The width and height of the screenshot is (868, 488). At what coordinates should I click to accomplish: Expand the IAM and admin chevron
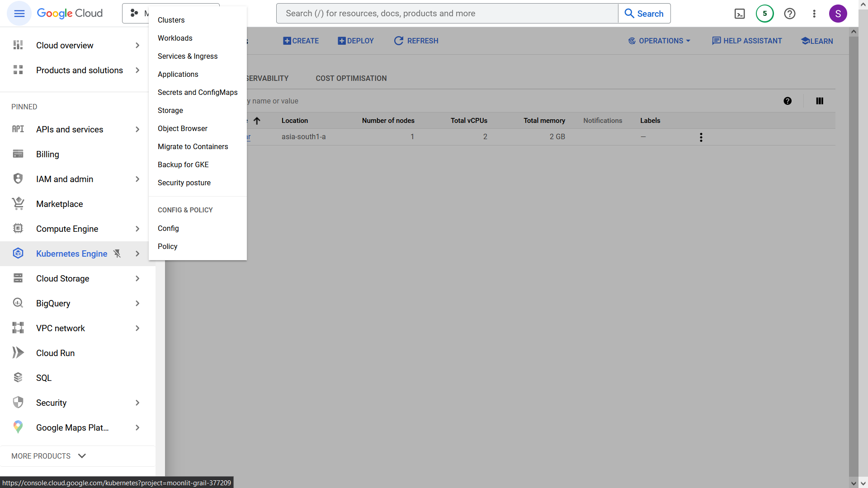(137, 179)
